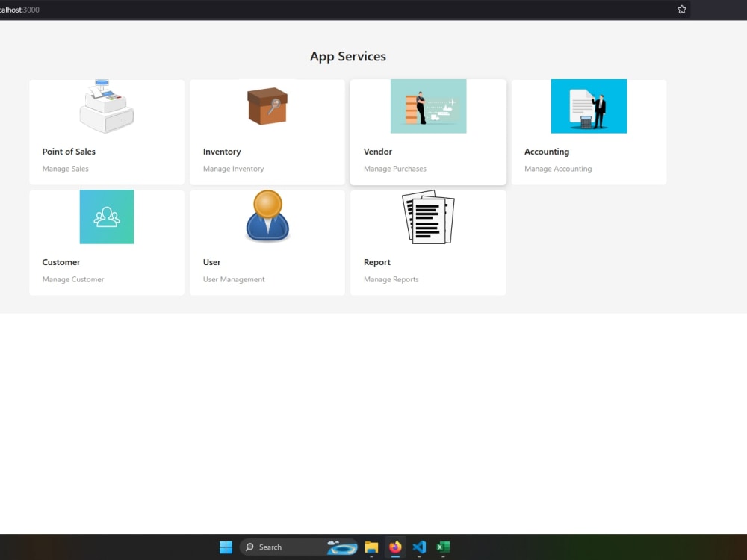Switch to Firefox in the taskbar
Viewport: 747px width, 560px height.
(395, 547)
